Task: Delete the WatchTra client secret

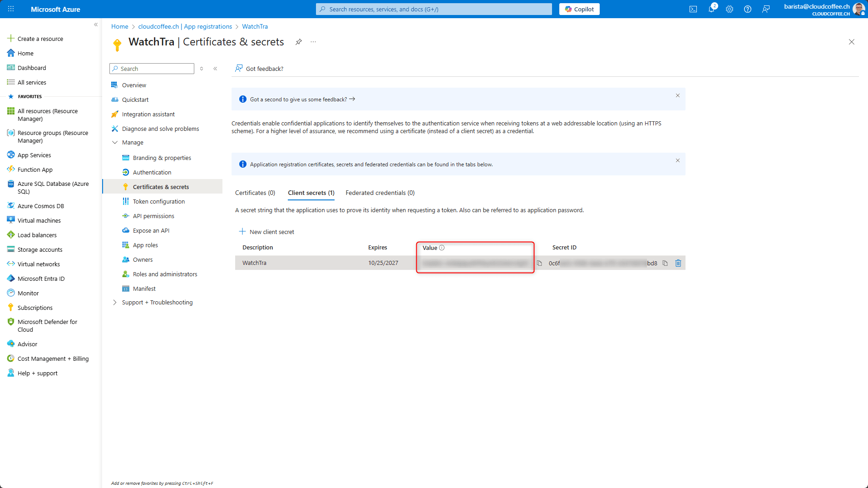Action: 678,263
